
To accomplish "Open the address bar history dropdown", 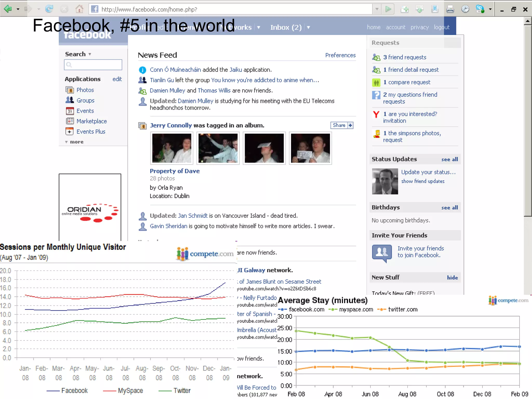I will pyautogui.click(x=377, y=9).
